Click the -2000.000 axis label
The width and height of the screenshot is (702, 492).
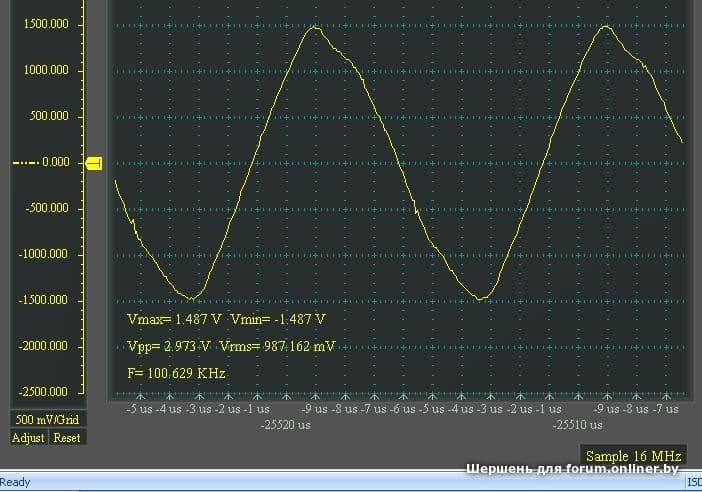tap(43, 346)
